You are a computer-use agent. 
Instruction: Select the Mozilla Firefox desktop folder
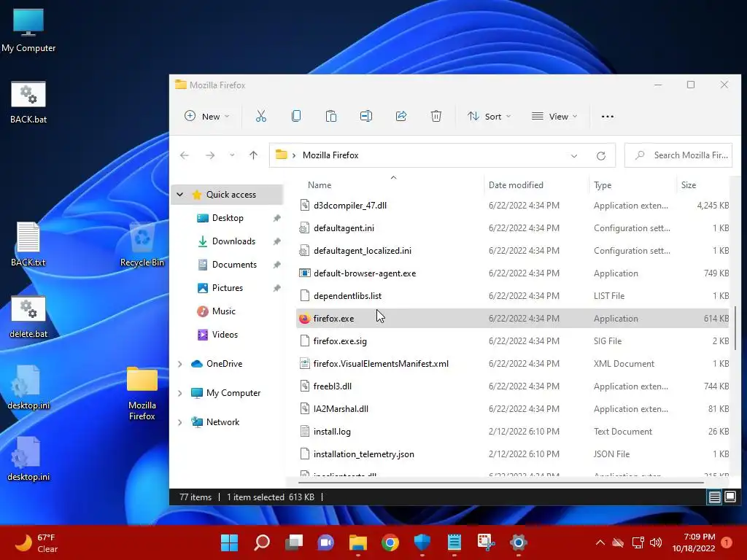142,393
